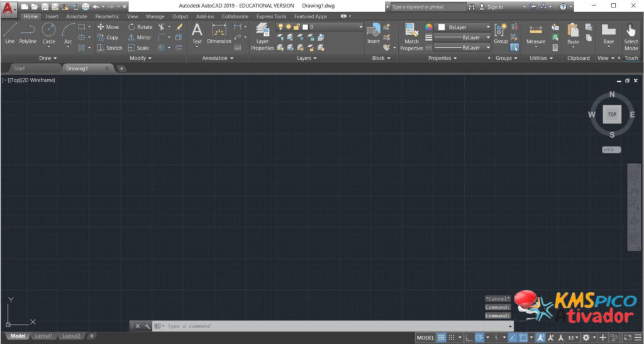This screenshot has width=644, height=344.
Task: Click the Group tool
Action: (x=501, y=33)
